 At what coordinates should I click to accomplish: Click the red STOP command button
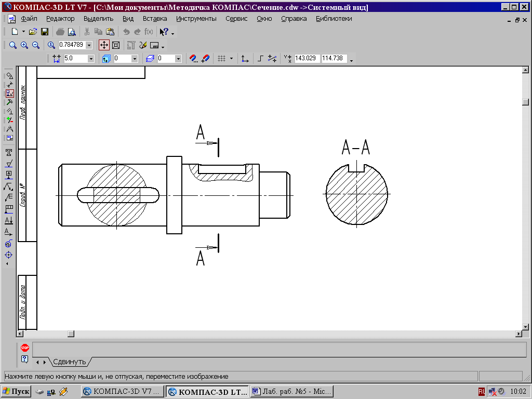[x=25, y=348]
